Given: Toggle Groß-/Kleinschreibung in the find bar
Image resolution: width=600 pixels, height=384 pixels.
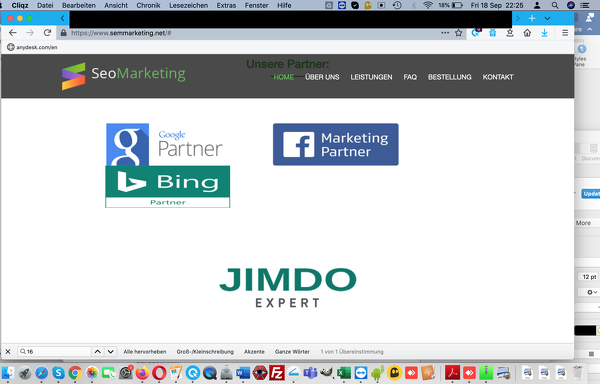Looking at the screenshot, I should click(x=205, y=351).
